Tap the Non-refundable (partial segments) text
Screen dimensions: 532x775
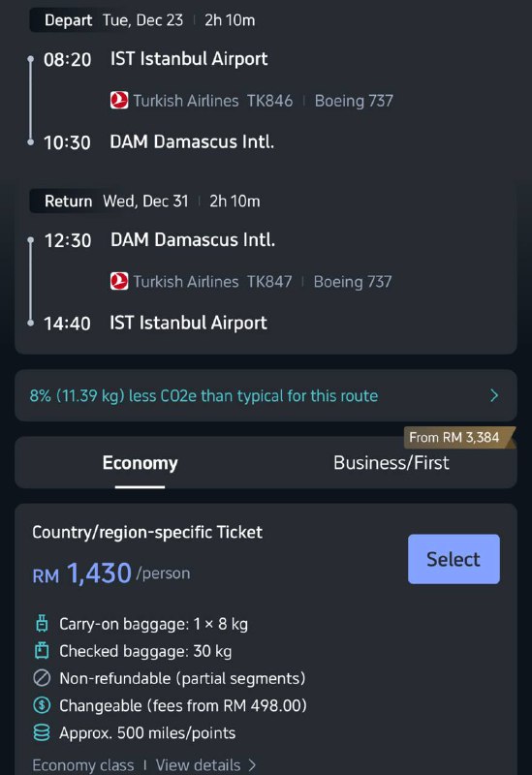click(182, 678)
